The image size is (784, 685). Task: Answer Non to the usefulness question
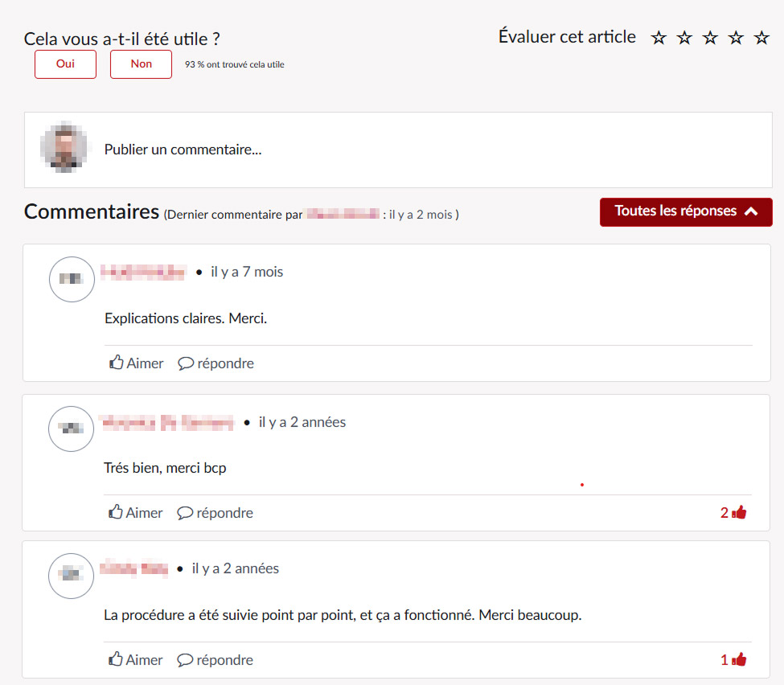click(x=141, y=64)
